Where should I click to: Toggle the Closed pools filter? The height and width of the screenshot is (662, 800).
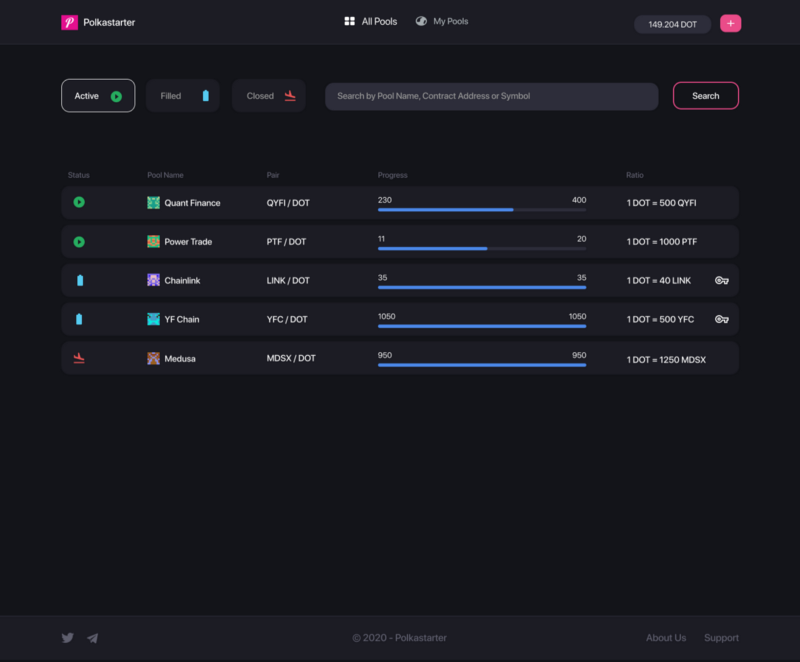(x=269, y=95)
